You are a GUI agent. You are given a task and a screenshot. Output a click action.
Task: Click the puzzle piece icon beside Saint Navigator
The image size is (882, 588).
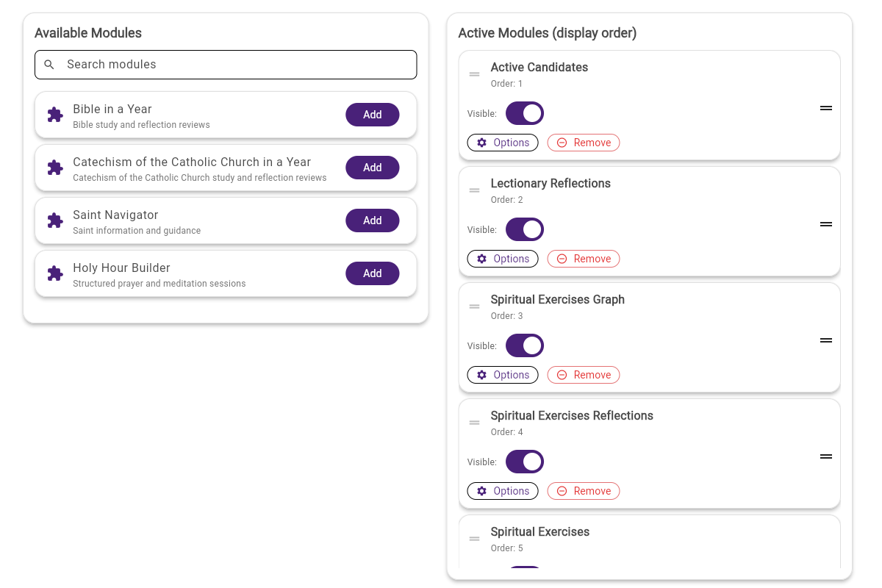tap(54, 220)
